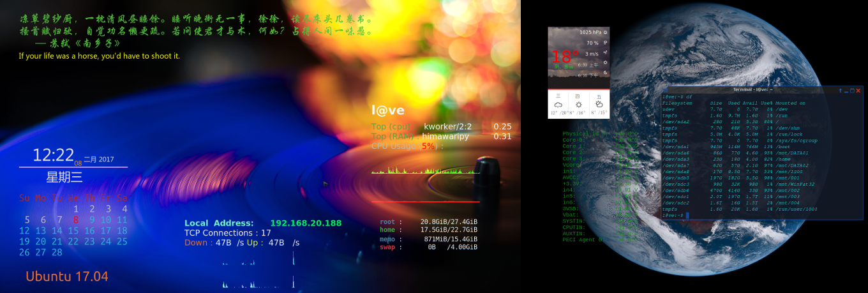Click the IP address 192.168.20.188

click(x=306, y=223)
